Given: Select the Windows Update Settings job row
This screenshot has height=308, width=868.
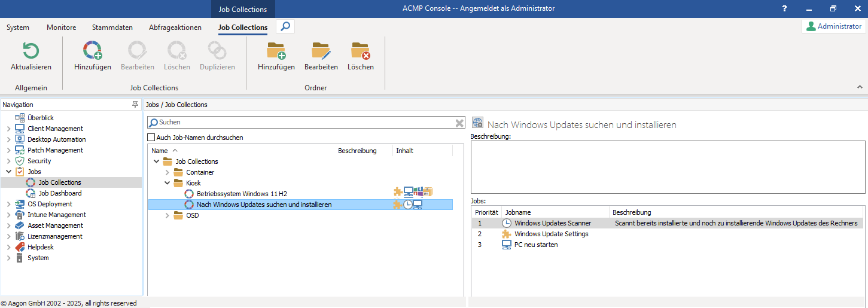Looking at the screenshot, I should point(551,234).
